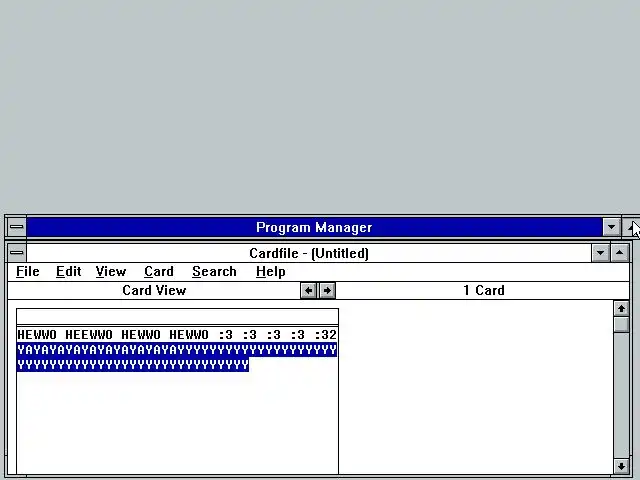Open the Help menu in Cardfile
The image size is (640, 480).
point(271,271)
